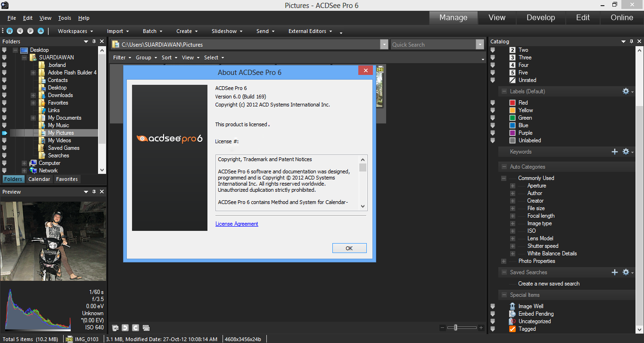Click the Unrated slash icon
This screenshot has width=644, height=343.
512,80
